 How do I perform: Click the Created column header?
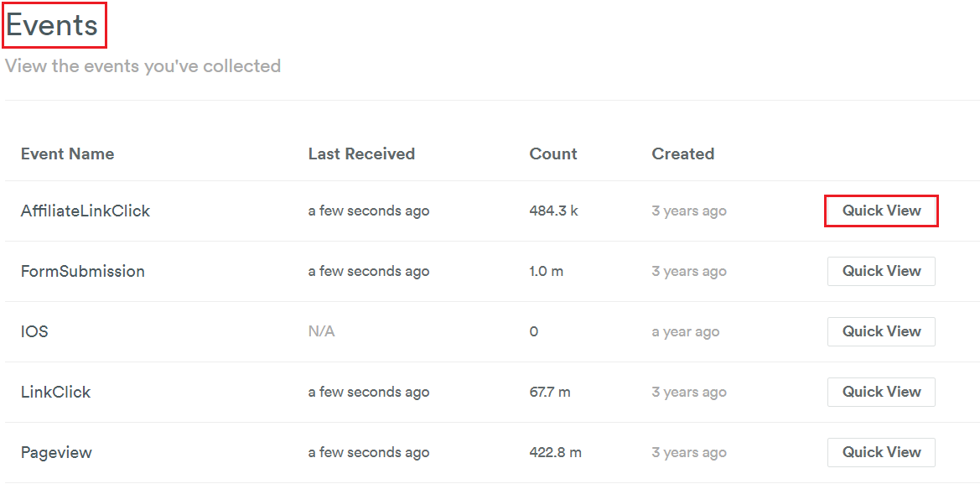click(682, 154)
